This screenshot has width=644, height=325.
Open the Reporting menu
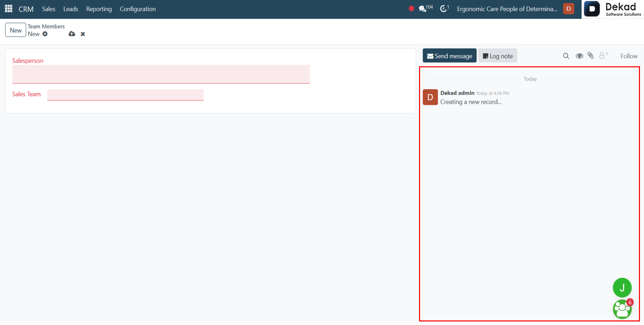coord(99,9)
